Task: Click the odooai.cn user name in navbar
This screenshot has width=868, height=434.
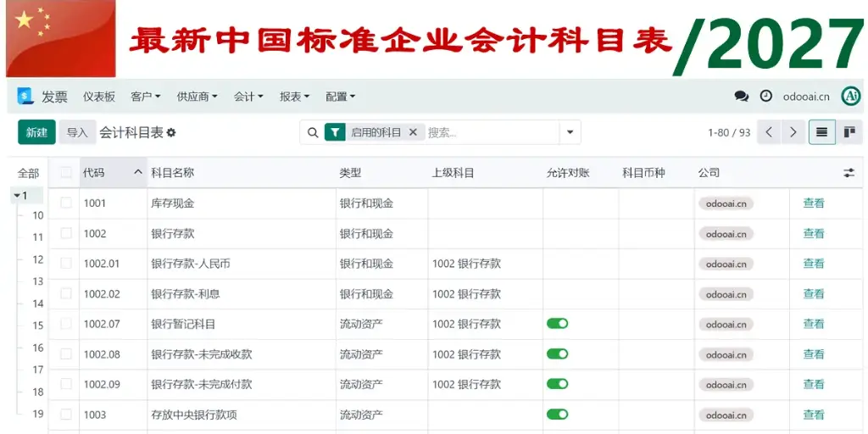Action: [x=806, y=97]
